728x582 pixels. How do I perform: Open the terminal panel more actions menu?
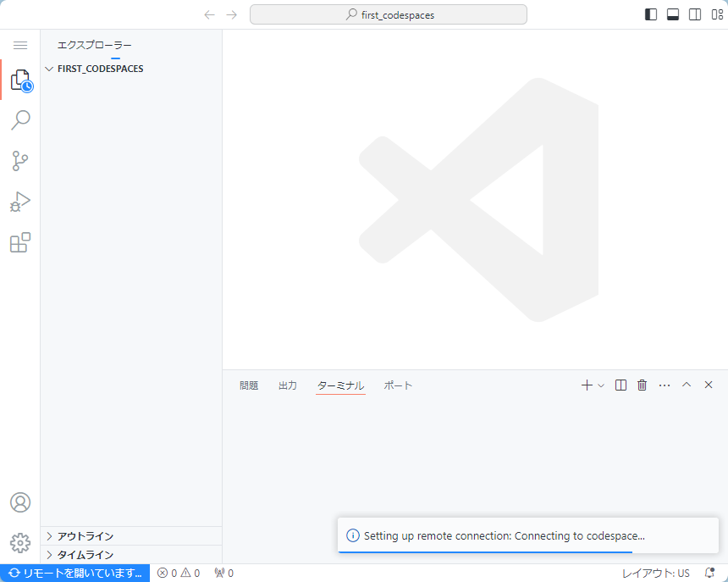point(665,385)
